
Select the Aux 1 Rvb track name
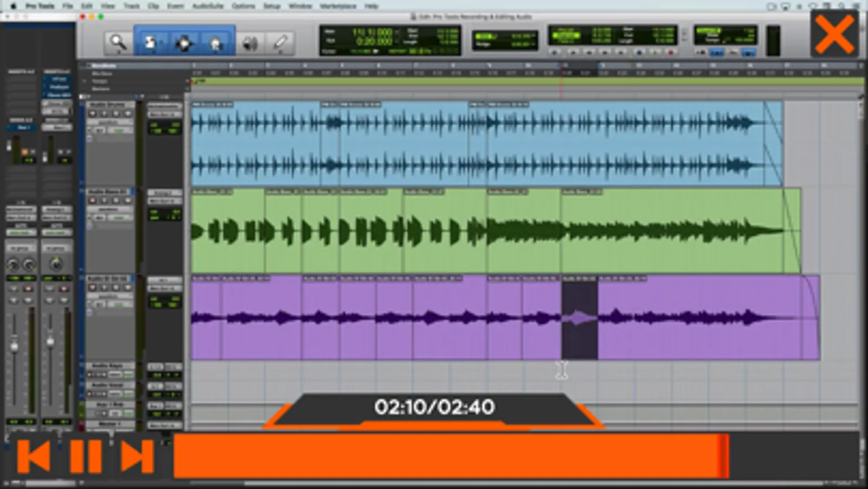click(109, 404)
